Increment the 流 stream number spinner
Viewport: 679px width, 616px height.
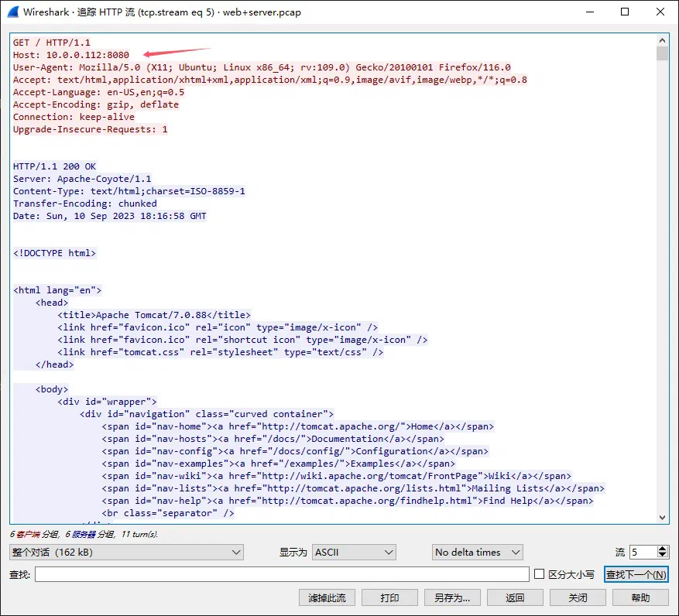pos(662,549)
